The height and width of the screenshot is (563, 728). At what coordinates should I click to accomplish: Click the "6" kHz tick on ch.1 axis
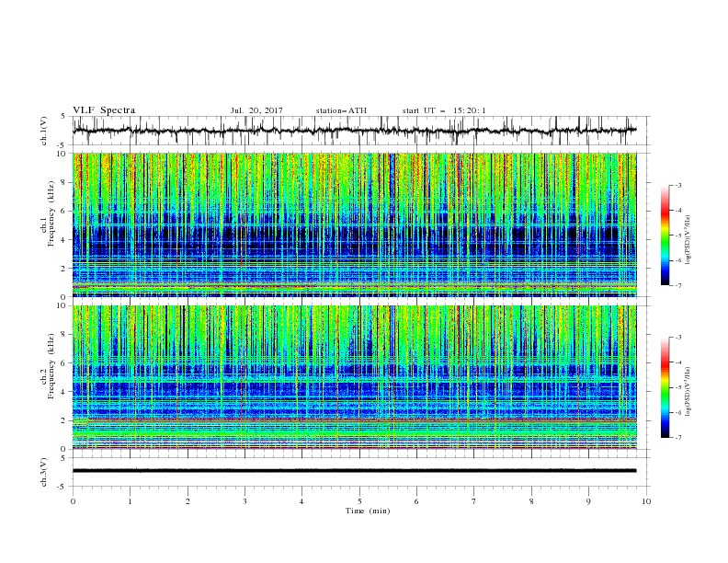point(65,211)
